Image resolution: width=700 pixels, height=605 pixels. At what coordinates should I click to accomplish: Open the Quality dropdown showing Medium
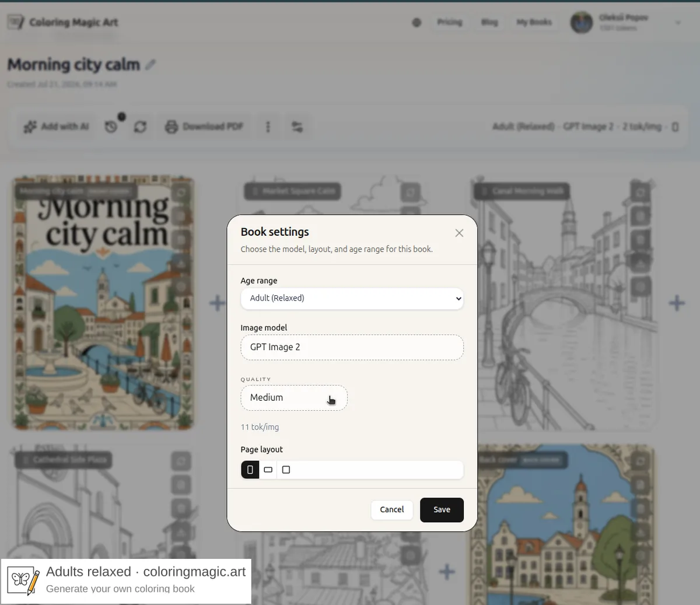[x=294, y=397]
